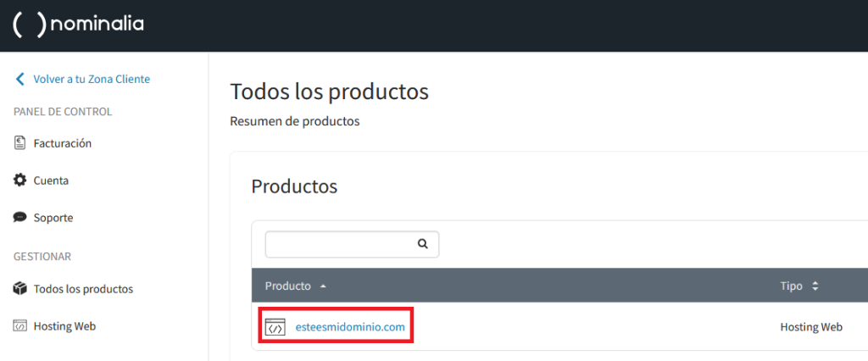Click the Facturación invoice icon

pyautogui.click(x=20, y=143)
